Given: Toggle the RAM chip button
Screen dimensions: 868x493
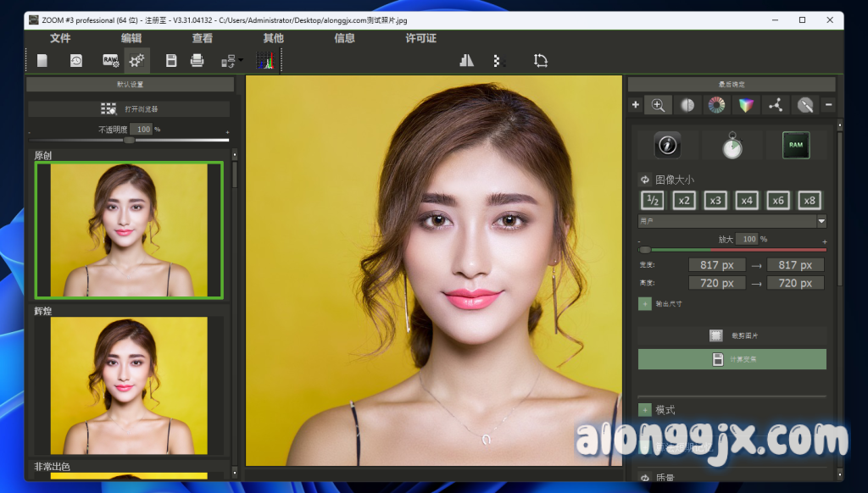Looking at the screenshot, I should tap(795, 146).
